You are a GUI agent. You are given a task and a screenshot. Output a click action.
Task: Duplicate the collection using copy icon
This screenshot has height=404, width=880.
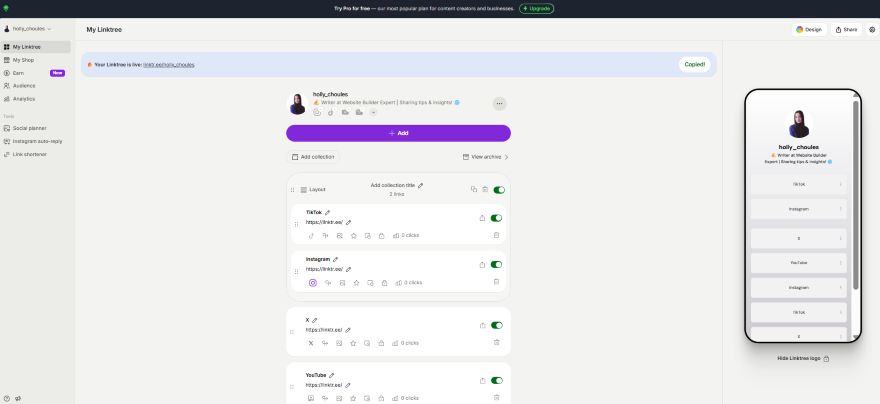coord(474,190)
